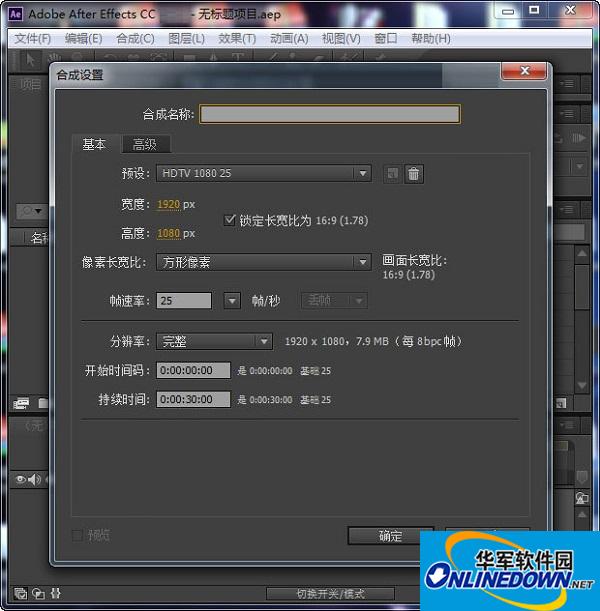Click the trash icon to delete preset
This screenshot has height=611, width=600.
tap(414, 174)
